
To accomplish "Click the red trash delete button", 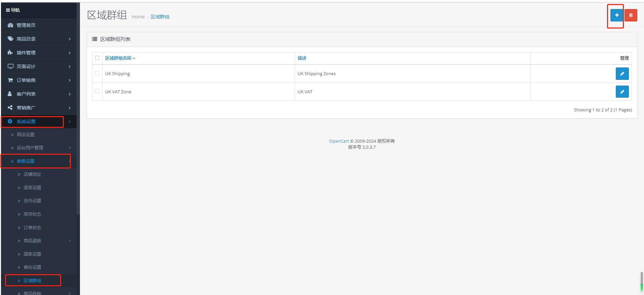I will (x=631, y=15).
